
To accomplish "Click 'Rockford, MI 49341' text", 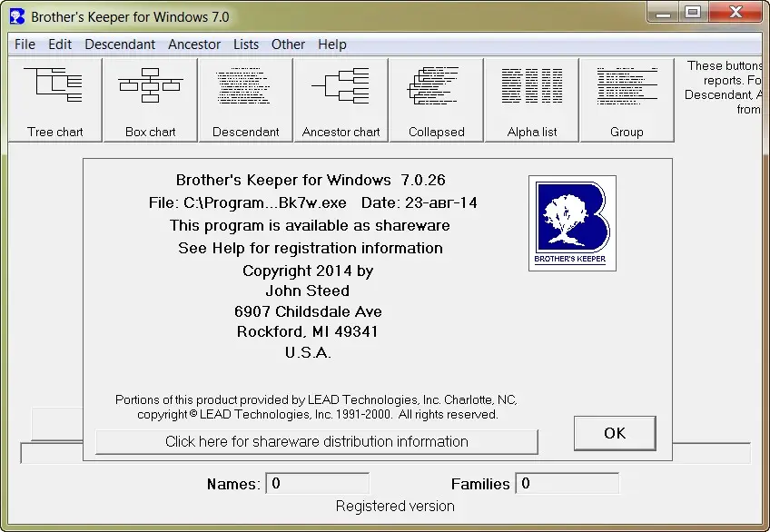I will (x=308, y=331).
